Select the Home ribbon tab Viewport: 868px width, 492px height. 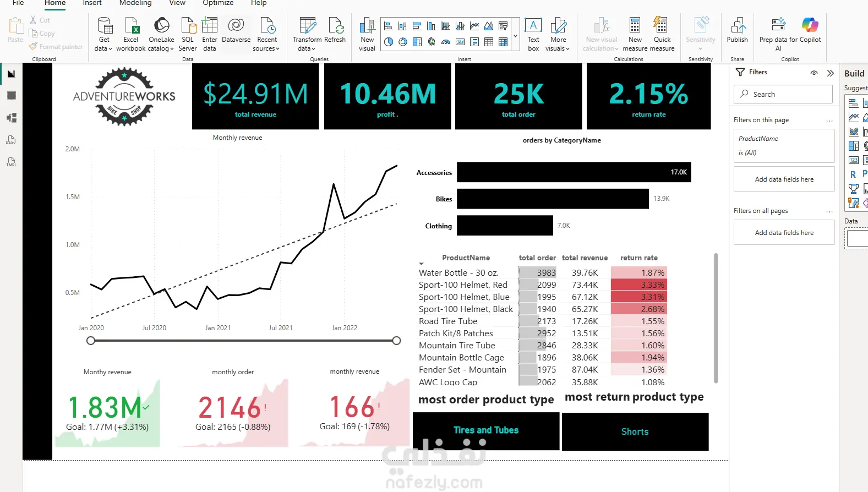click(55, 3)
